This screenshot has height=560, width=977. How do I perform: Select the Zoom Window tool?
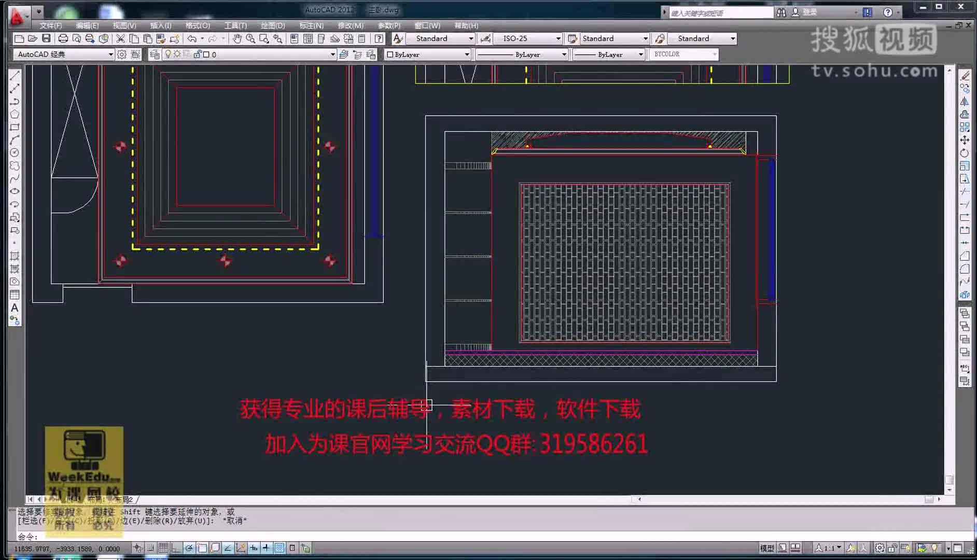[263, 38]
